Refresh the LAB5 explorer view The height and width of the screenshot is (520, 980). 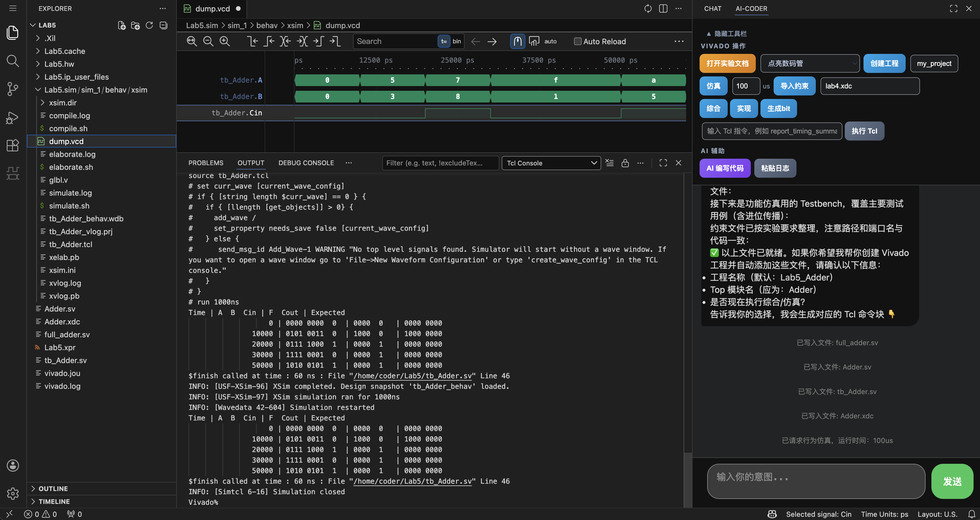click(149, 25)
